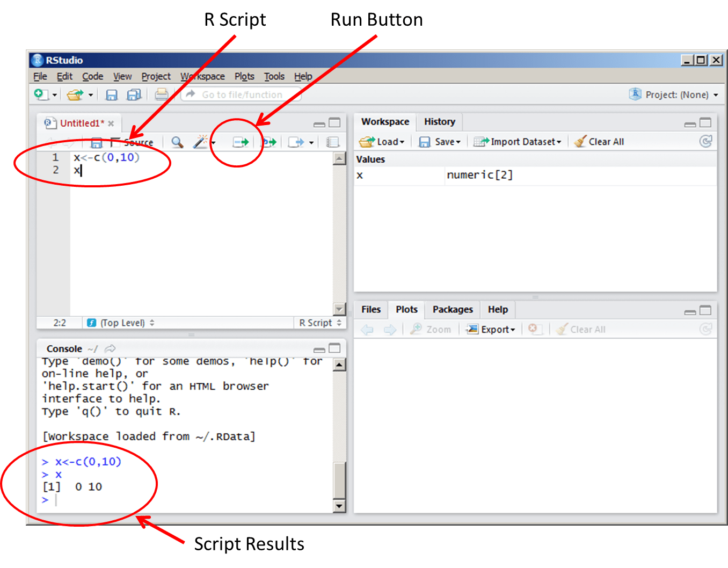The width and height of the screenshot is (728, 568).
Task: Click the Plots pane refresh icon
Action: point(706,329)
